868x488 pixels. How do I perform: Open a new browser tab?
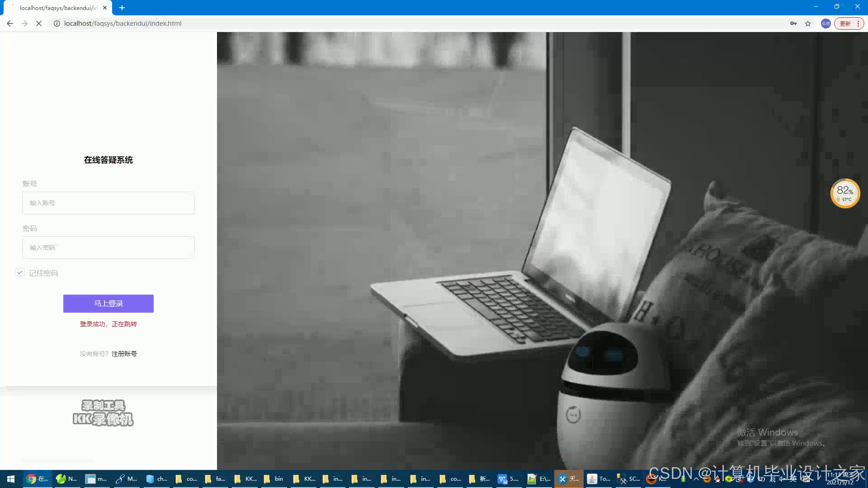(122, 8)
